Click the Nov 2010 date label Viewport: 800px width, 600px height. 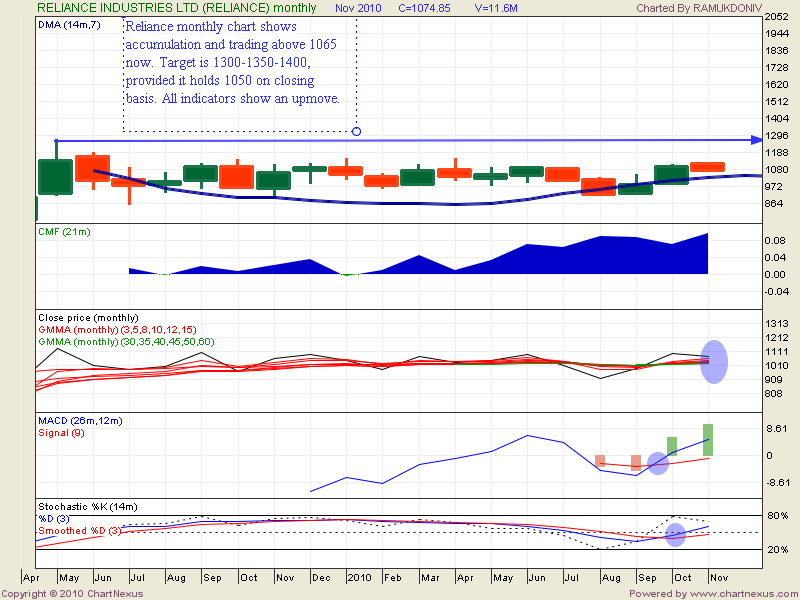coord(358,8)
